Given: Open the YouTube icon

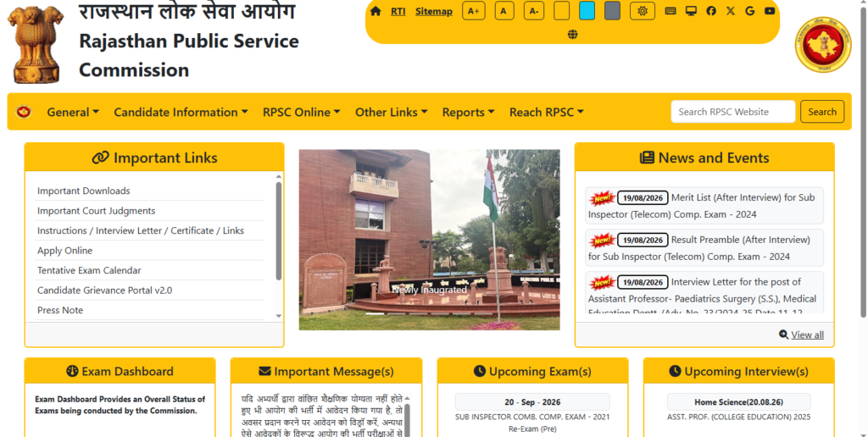Looking at the screenshot, I should pyautogui.click(x=770, y=11).
